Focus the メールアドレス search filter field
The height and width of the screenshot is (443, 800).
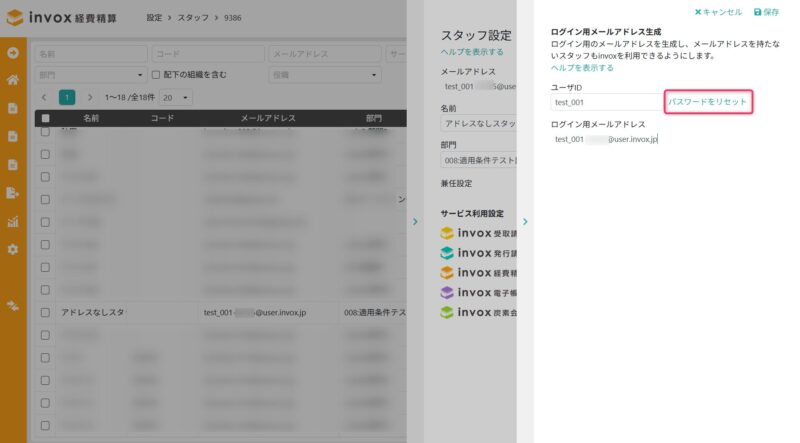(x=325, y=54)
